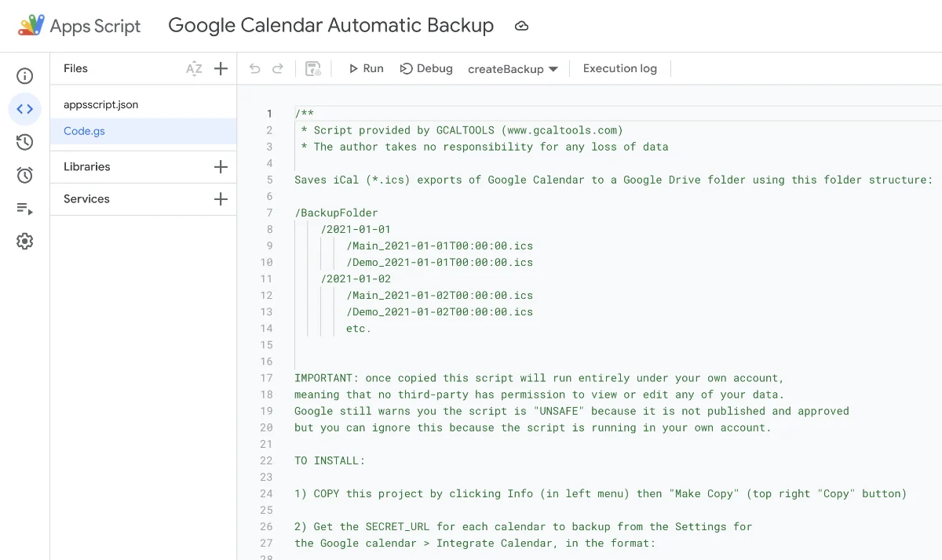This screenshot has height=560, width=942.
Task: Click line number 17 in gutter
Action: click(266, 378)
